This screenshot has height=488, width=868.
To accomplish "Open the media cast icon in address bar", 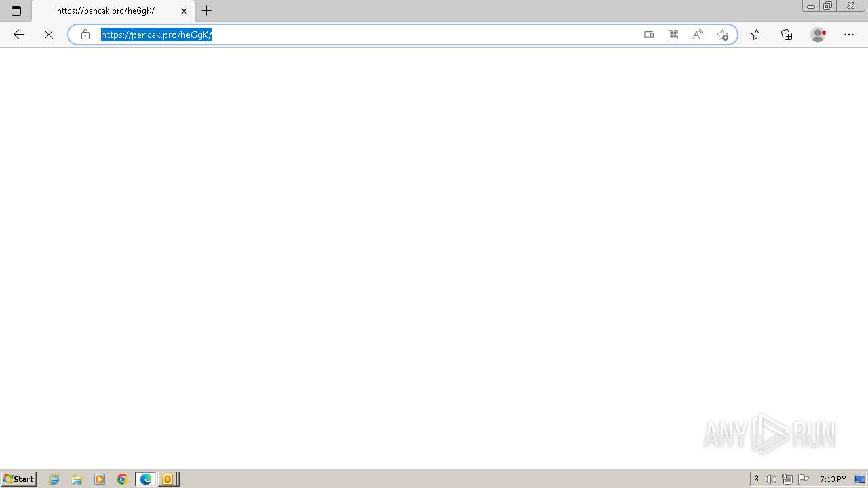I will tap(649, 35).
